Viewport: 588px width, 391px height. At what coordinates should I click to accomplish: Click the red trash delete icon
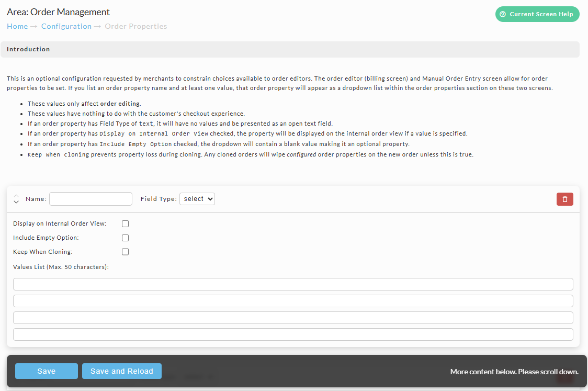[x=565, y=199]
